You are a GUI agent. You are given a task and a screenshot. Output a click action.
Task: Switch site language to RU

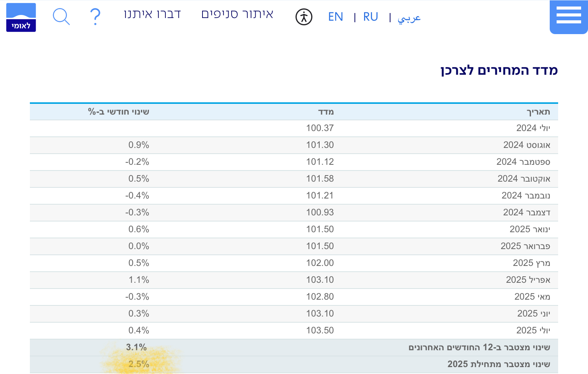coord(371,17)
